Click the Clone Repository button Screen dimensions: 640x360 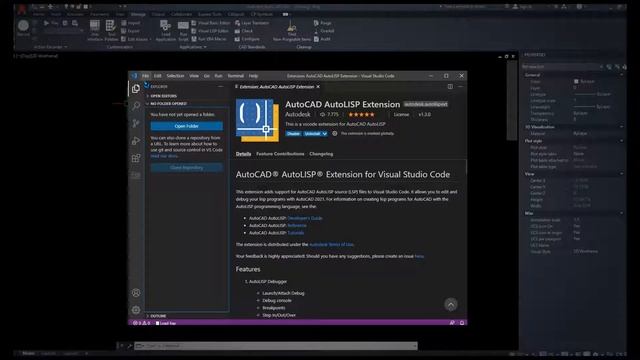click(187, 168)
